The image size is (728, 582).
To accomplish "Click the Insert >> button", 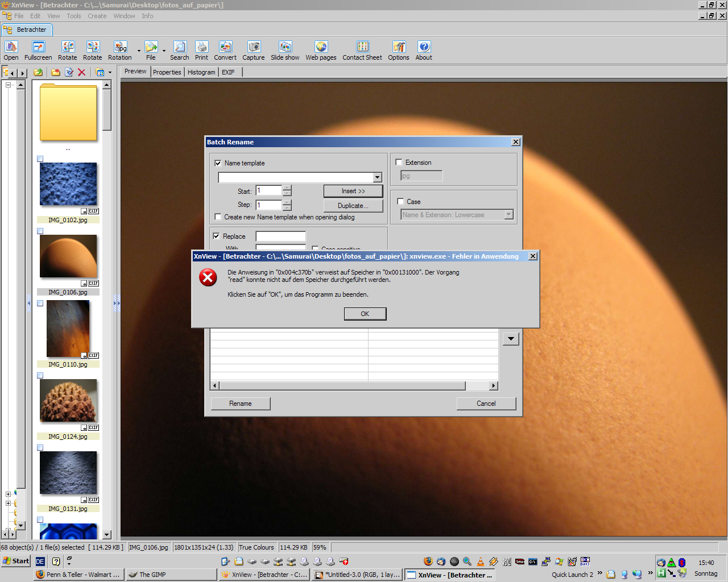I will (353, 191).
